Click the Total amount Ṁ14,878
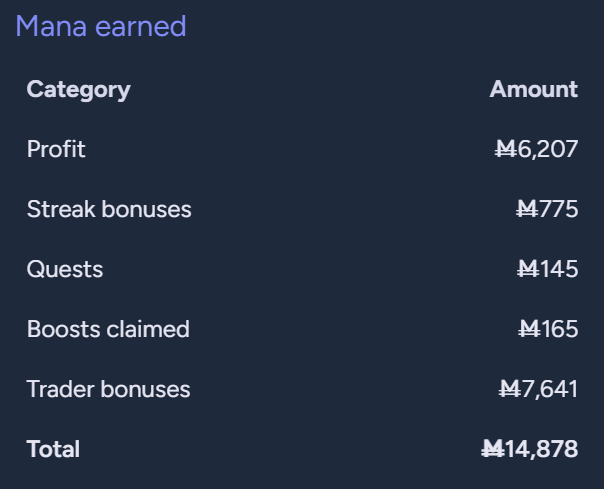Image resolution: width=604 pixels, height=489 pixels. pos(530,449)
